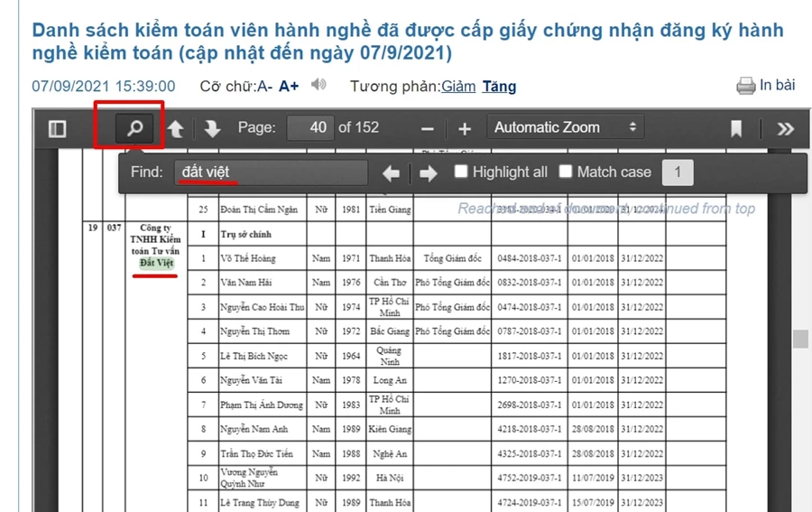Zoom out with the minus button
This screenshot has width=812, height=512.
[x=428, y=128]
